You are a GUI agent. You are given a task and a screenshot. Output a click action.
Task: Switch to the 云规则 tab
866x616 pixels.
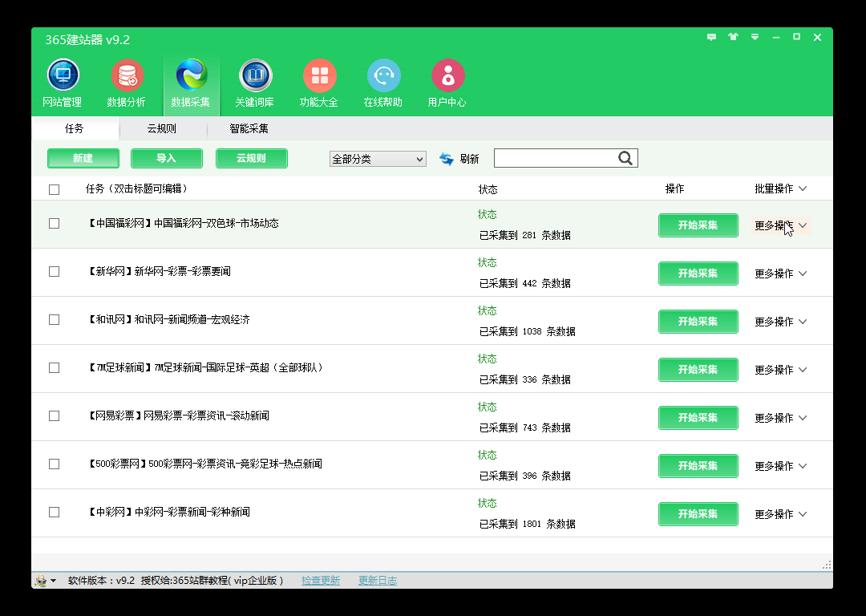pos(162,128)
